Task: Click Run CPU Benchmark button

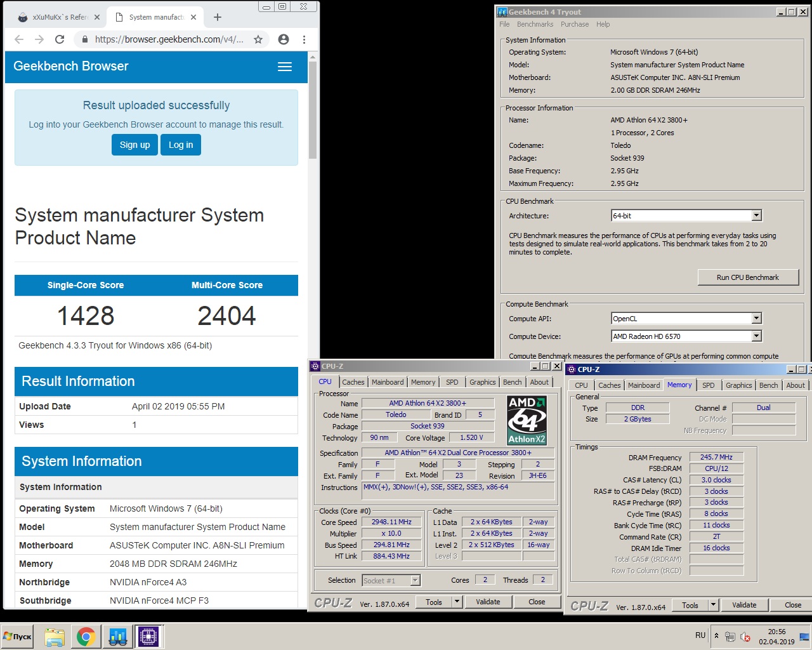Action: [747, 277]
